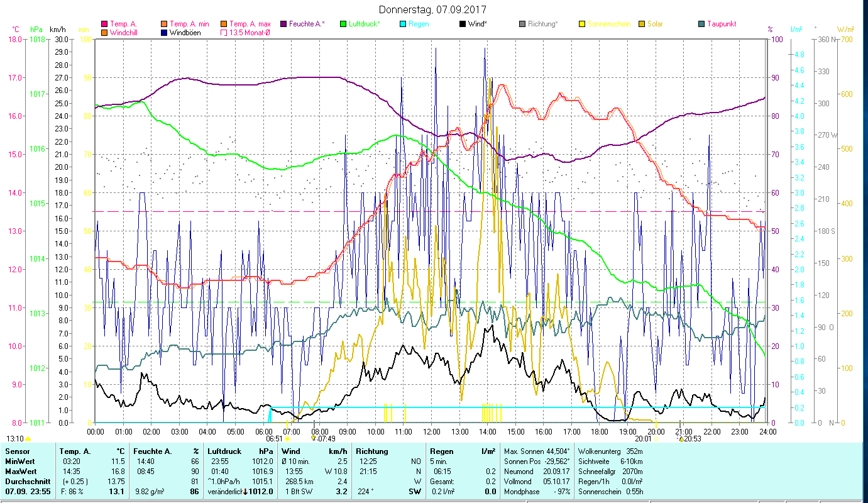Select the purple Feuchte A.* legend swatch
Screen dimensions: 868x503
coord(283,24)
